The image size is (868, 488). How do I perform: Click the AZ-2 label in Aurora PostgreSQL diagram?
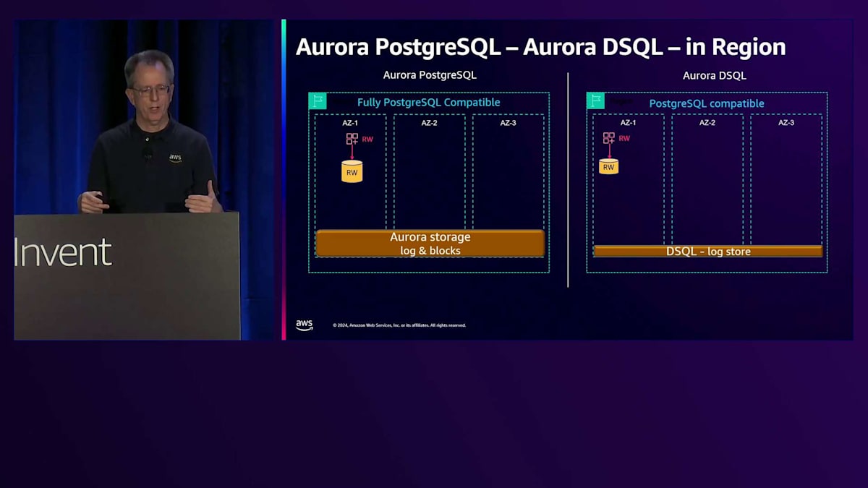click(430, 123)
